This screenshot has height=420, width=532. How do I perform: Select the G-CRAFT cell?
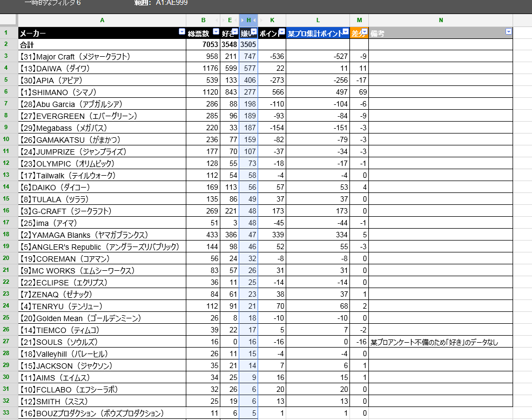point(102,211)
